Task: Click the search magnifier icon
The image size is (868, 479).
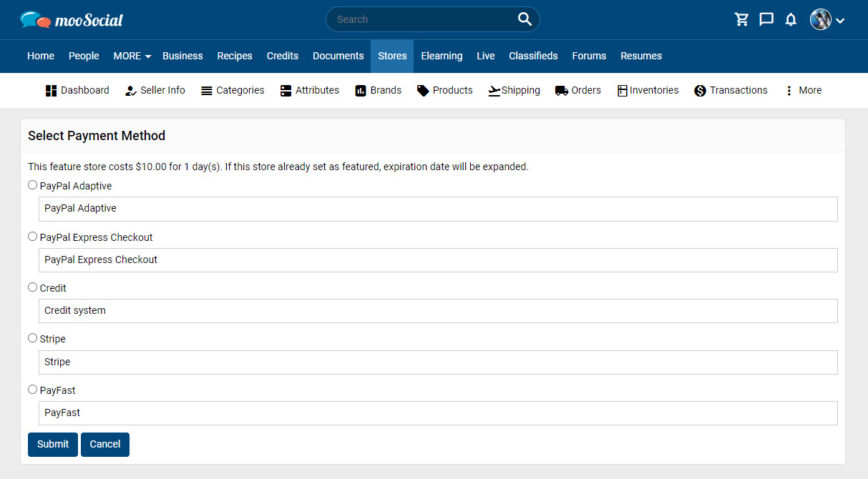Action: coord(525,19)
